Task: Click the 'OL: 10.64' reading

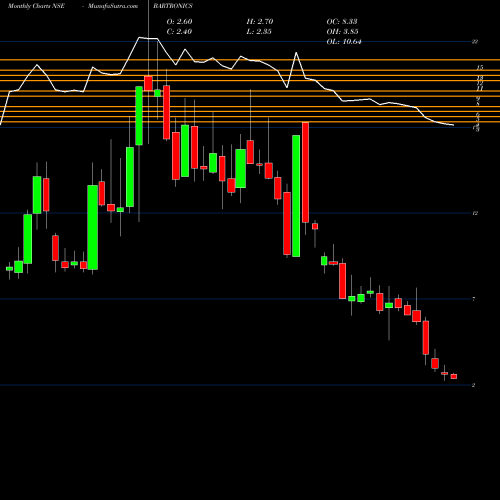Action: (344, 42)
